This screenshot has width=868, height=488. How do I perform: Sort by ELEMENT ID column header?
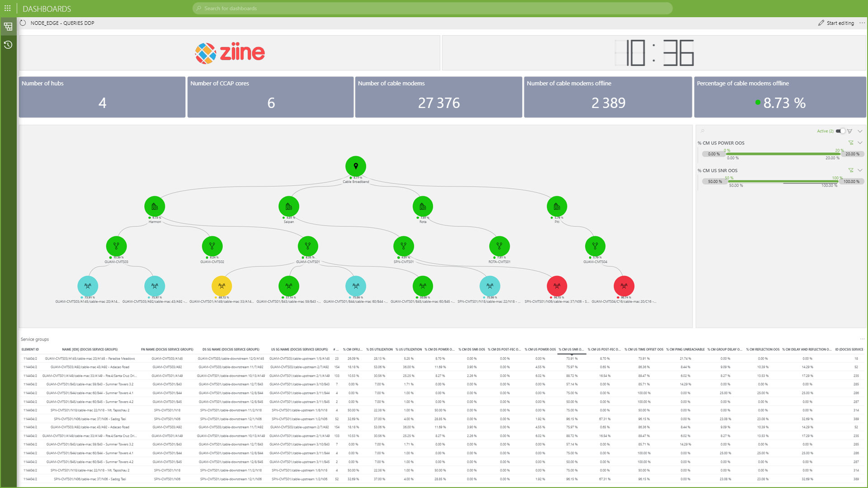tap(30, 349)
